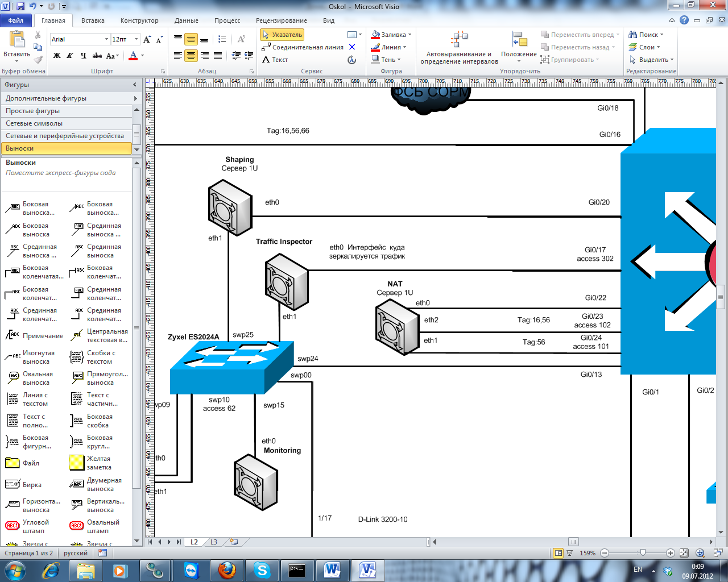
Task: Toggle Bold (Ж) formatting
Action: [57, 56]
